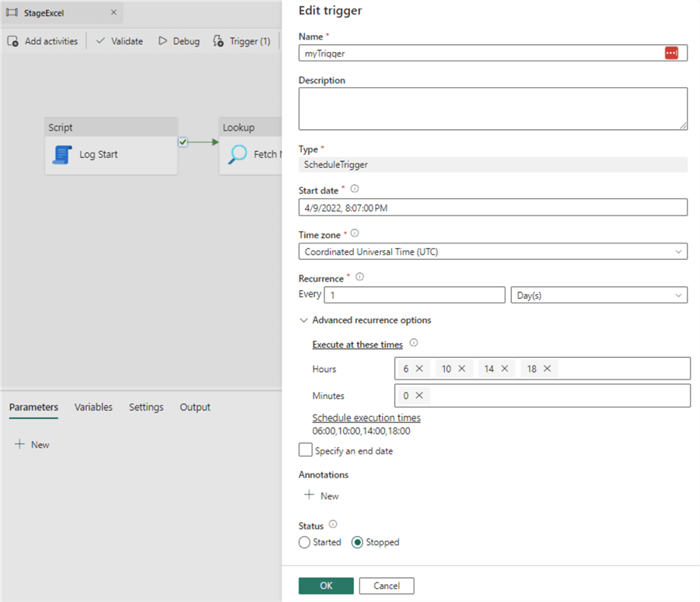Open the Trigger (1) menu
Viewport: 700px width, 602px height.
tap(242, 41)
